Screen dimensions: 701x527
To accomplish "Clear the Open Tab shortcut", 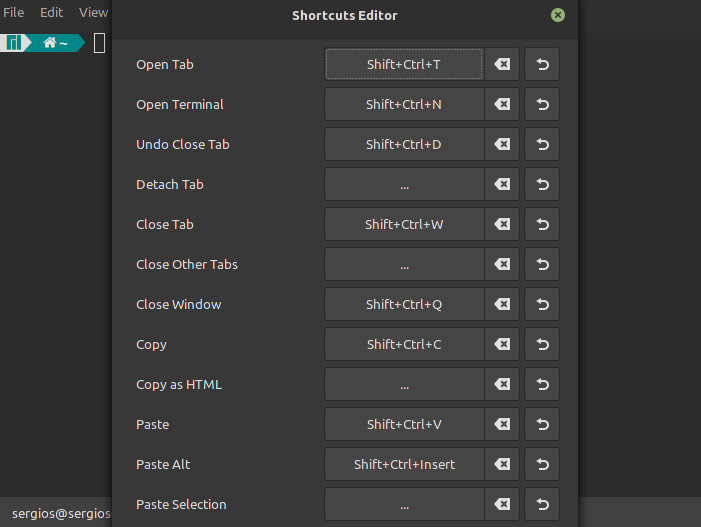I will [x=502, y=64].
